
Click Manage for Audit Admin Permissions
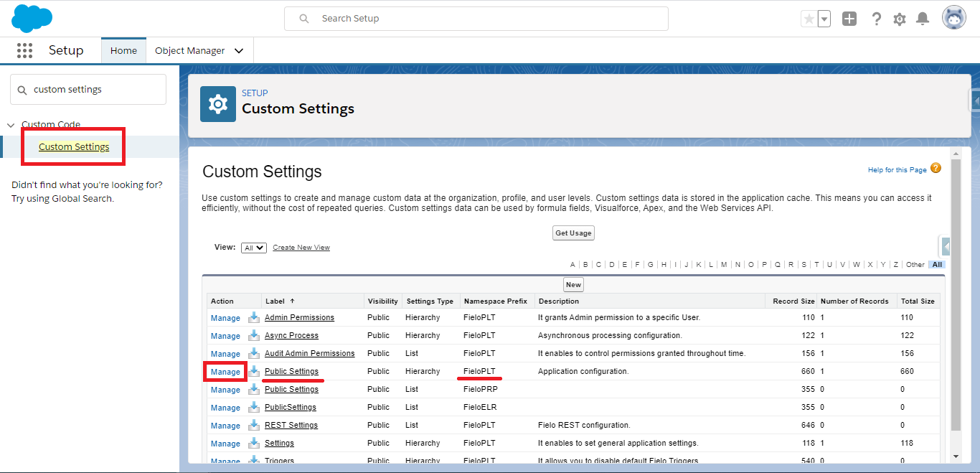tap(225, 354)
